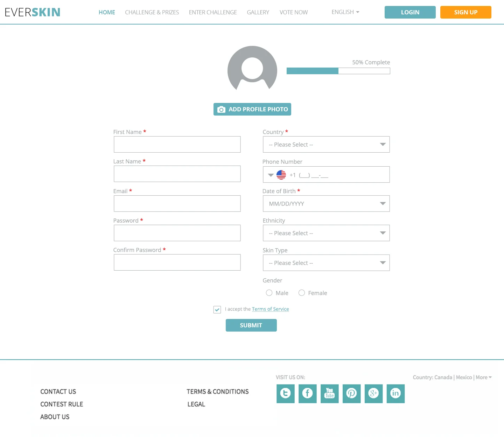Focus the Email field
The image size is (504, 445).
click(x=177, y=204)
